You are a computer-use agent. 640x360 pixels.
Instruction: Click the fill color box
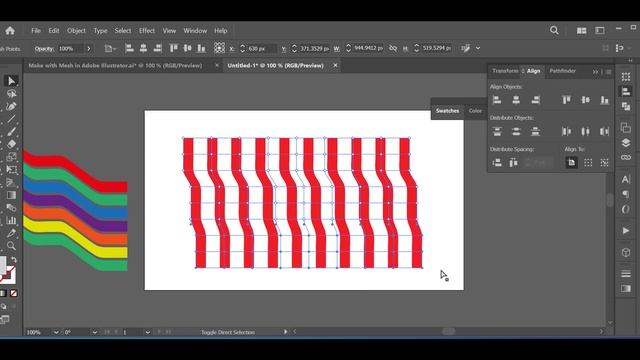[2, 264]
